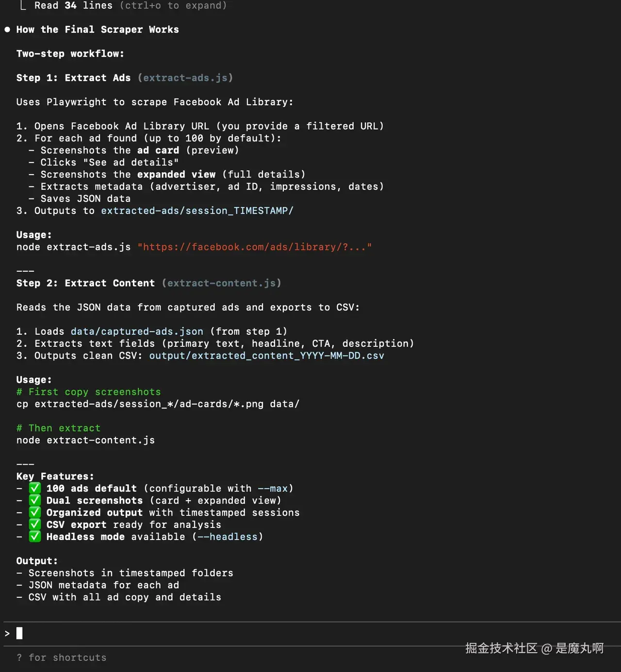
Task: Click the checkmark next to "Headless mode"
Action: pyautogui.click(x=34, y=537)
